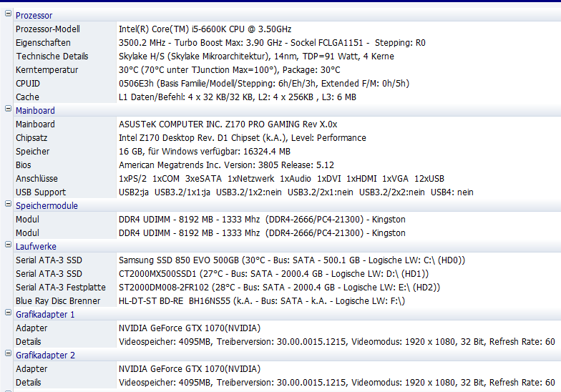Click the Serial ATA-3 Festplatte label

[x=60, y=288]
